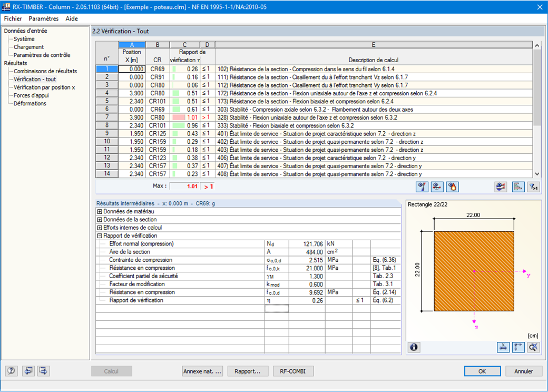
Task: Click the red 1.01 ratio cell
Action: tap(185, 117)
